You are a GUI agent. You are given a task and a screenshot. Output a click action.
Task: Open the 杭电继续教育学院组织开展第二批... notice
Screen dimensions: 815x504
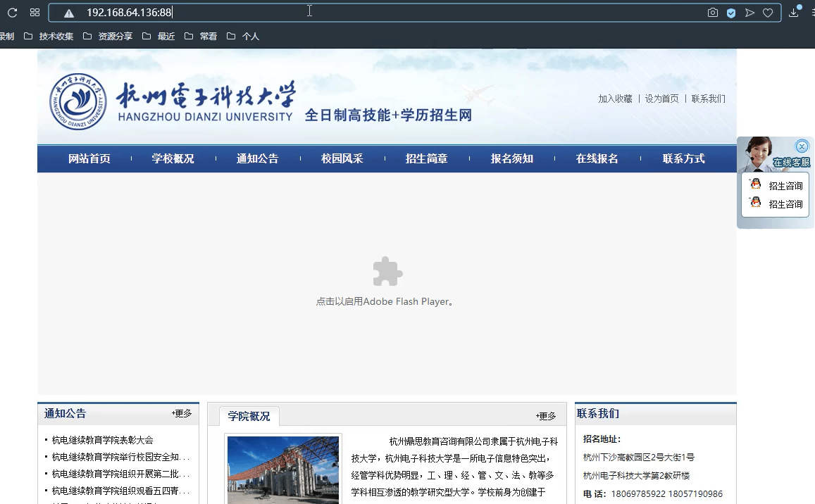pos(120,474)
